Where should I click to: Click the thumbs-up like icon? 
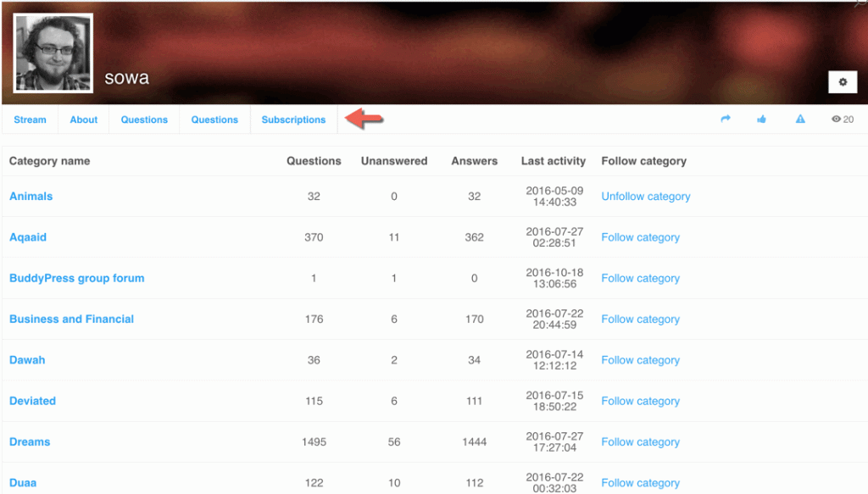[762, 119]
